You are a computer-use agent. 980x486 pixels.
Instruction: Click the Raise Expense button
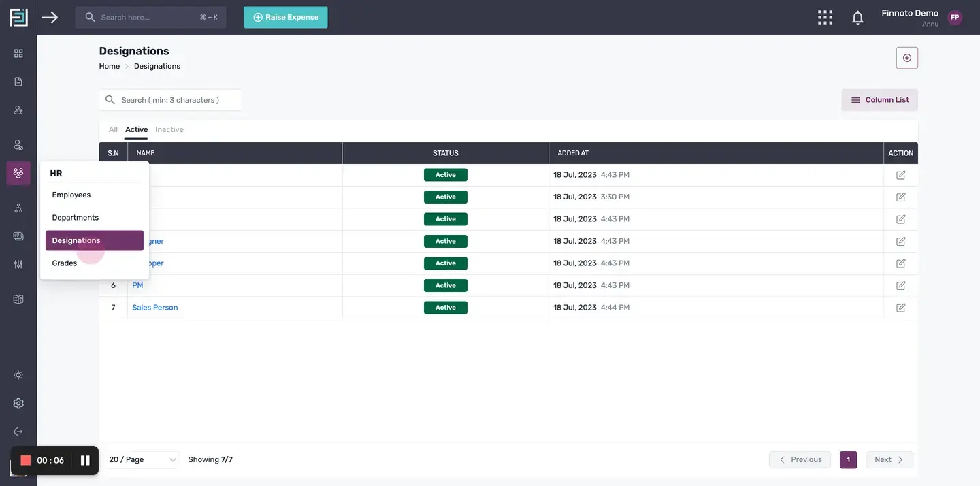pos(286,18)
